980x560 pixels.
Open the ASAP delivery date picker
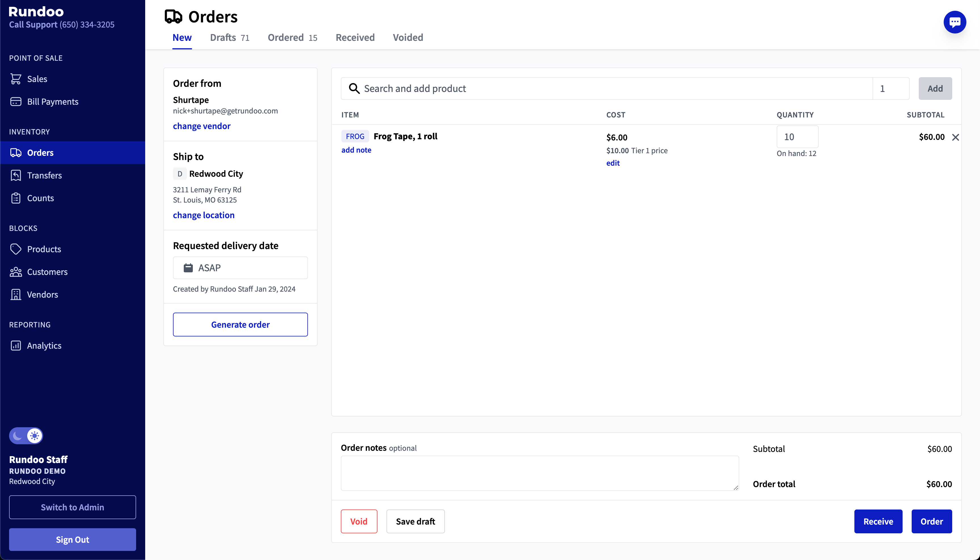click(240, 268)
